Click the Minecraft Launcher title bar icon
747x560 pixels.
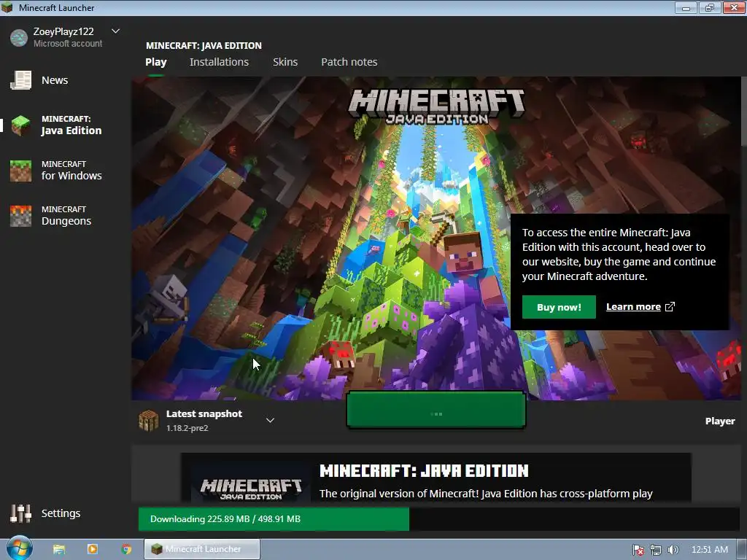(x=7, y=7)
